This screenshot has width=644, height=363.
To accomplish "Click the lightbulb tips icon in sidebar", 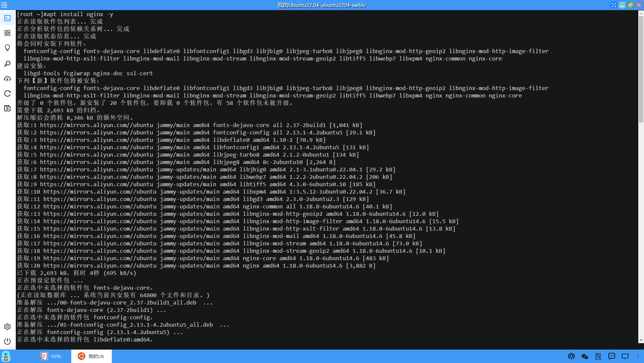I will pos(7,48).
